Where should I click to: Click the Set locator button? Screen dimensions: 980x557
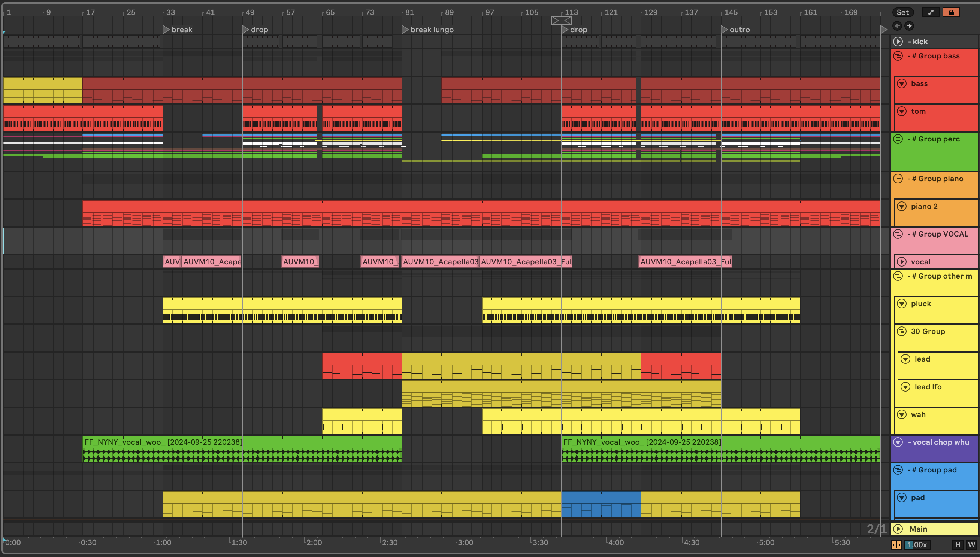click(902, 12)
